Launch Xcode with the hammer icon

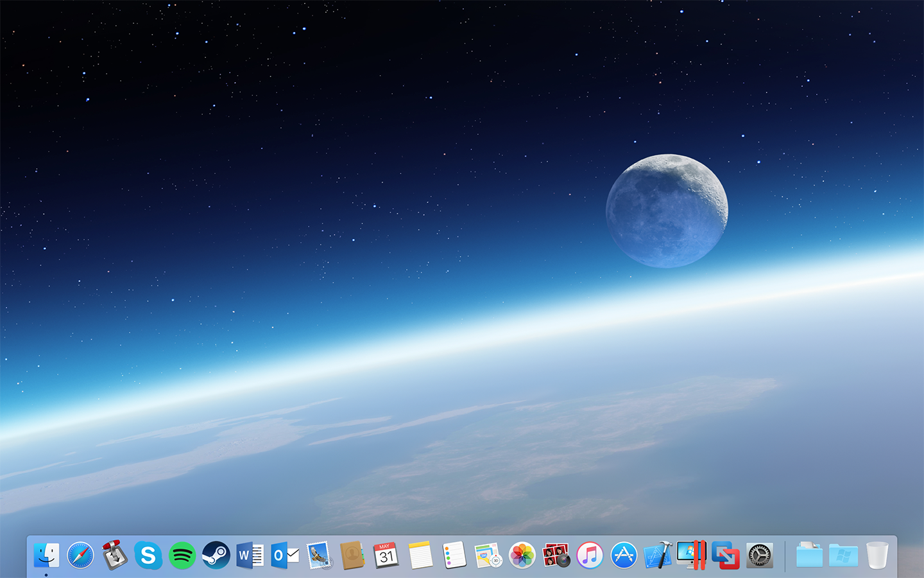(658, 555)
